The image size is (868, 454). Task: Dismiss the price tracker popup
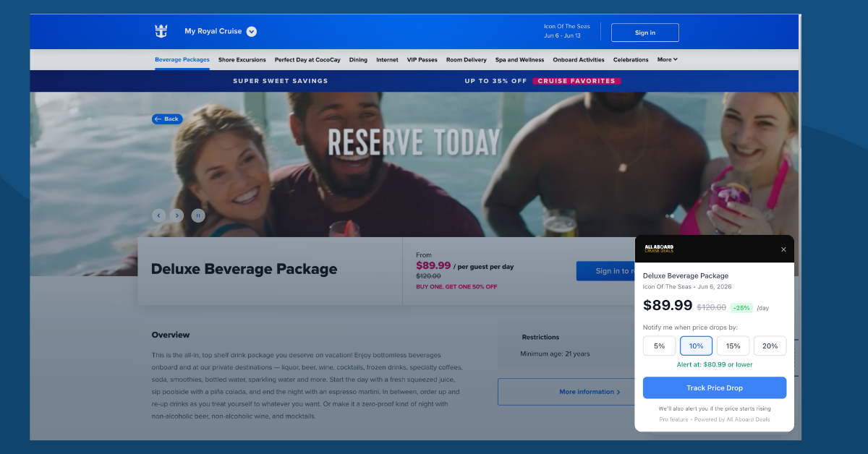click(x=783, y=249)
